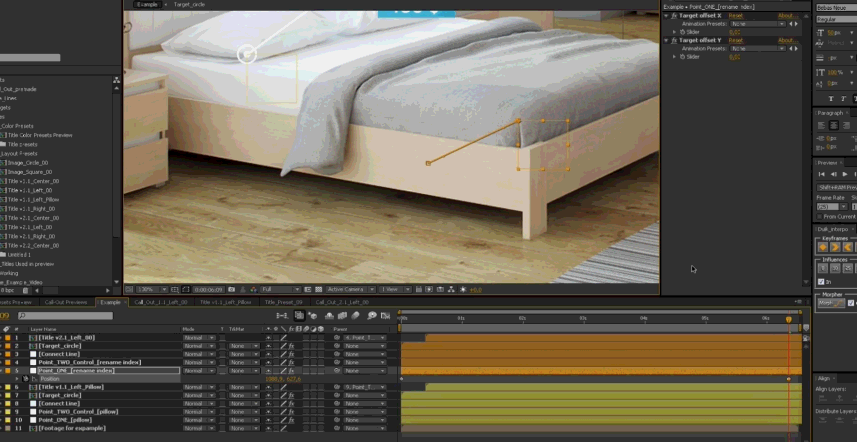Collapse the Target offset Y effect

click(666, 40)
